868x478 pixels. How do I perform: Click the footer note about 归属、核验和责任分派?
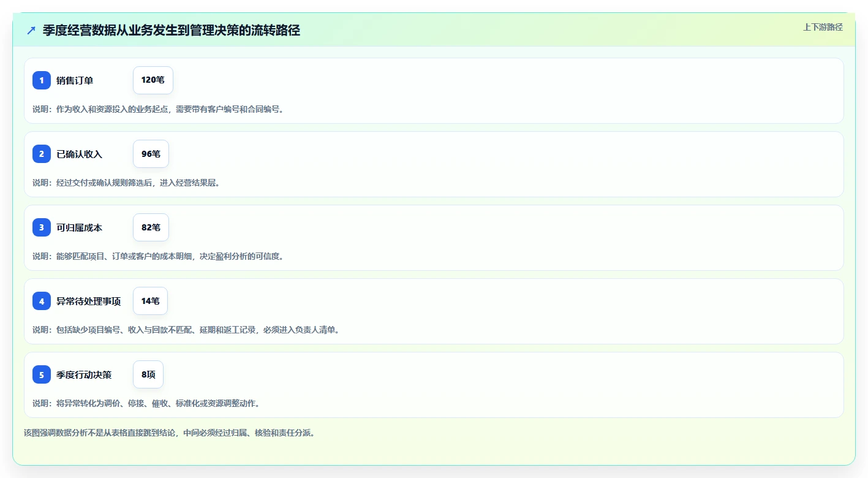[169, 433]
